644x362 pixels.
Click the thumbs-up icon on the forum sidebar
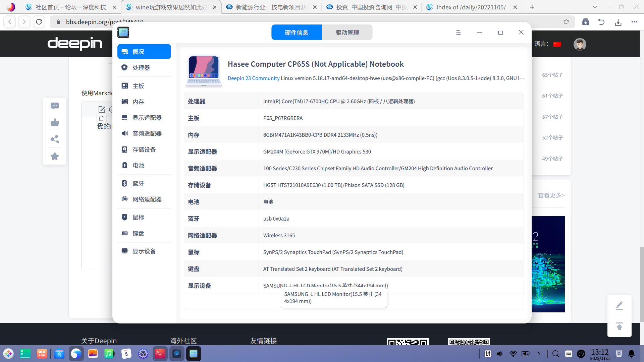coord(55,123)
